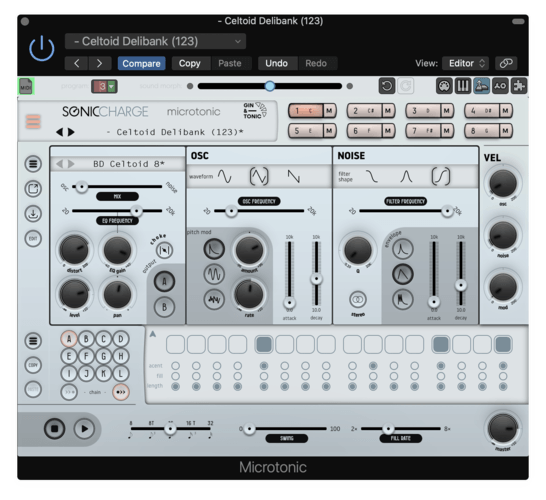This screenshot has height=500, width=546.
Task: Select exponential noise envelope icon
Action: click(x=403, y=249)
